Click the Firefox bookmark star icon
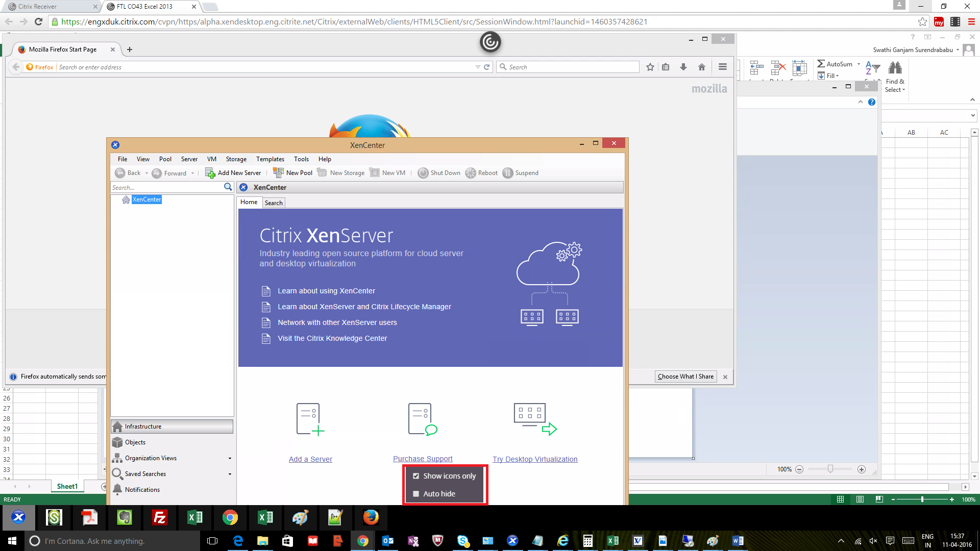 (650, 67)
